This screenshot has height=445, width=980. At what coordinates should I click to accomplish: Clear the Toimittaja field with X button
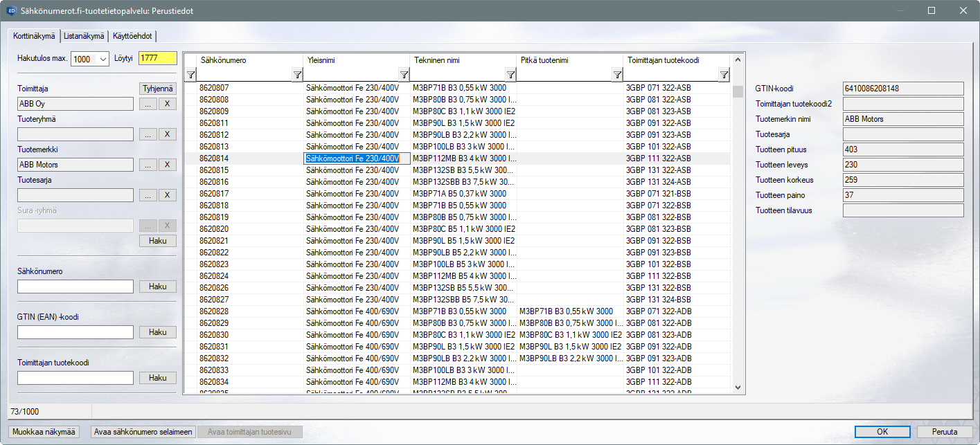[x=168, y=104]
